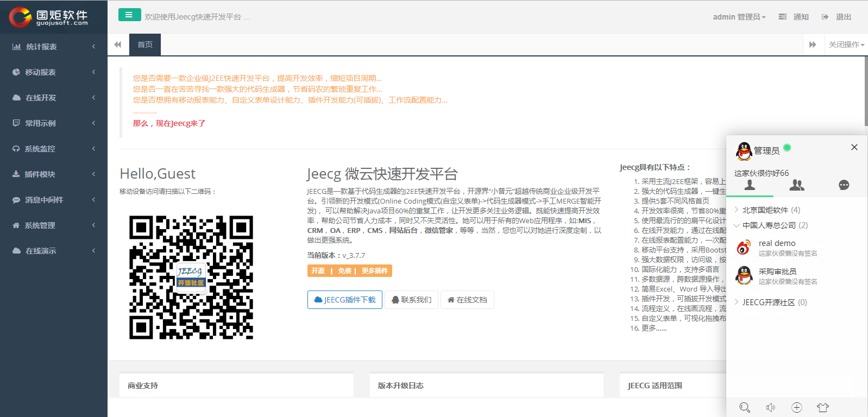
Task: Click the 在线文档 button
Action: click(467, 300)
